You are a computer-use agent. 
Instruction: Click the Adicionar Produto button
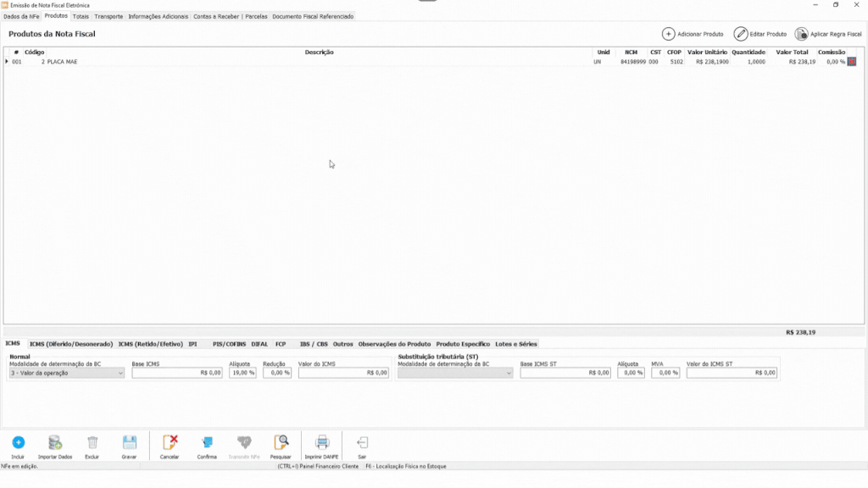pyautogui.click(x=693, y=34)
